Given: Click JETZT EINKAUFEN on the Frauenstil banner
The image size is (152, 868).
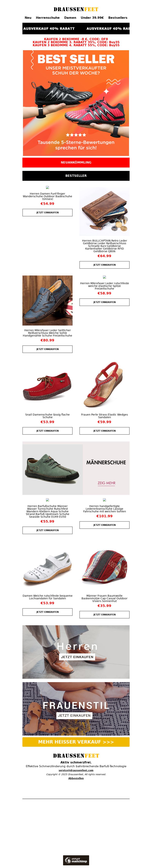Looking at the screenshot, I should [74, 715].
